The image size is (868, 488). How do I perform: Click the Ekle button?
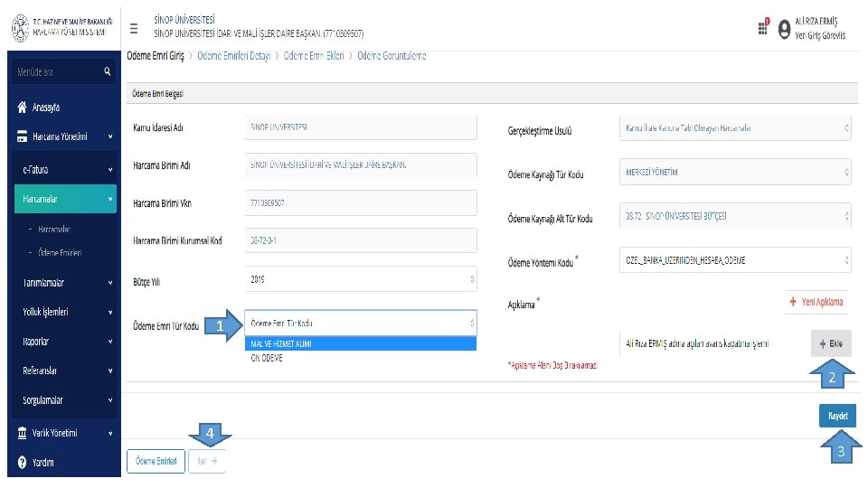[x=831, y=343]
